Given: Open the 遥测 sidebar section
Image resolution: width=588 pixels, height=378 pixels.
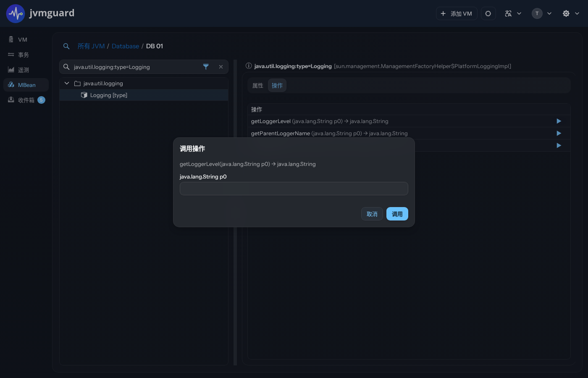Looking at the screenshot, I should pyautogui.click(x=26, y=70).
